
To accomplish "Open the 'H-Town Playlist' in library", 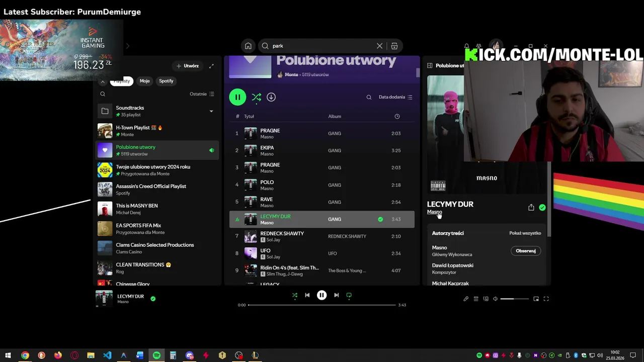I will pyautogui.click(x=157, y=131).
